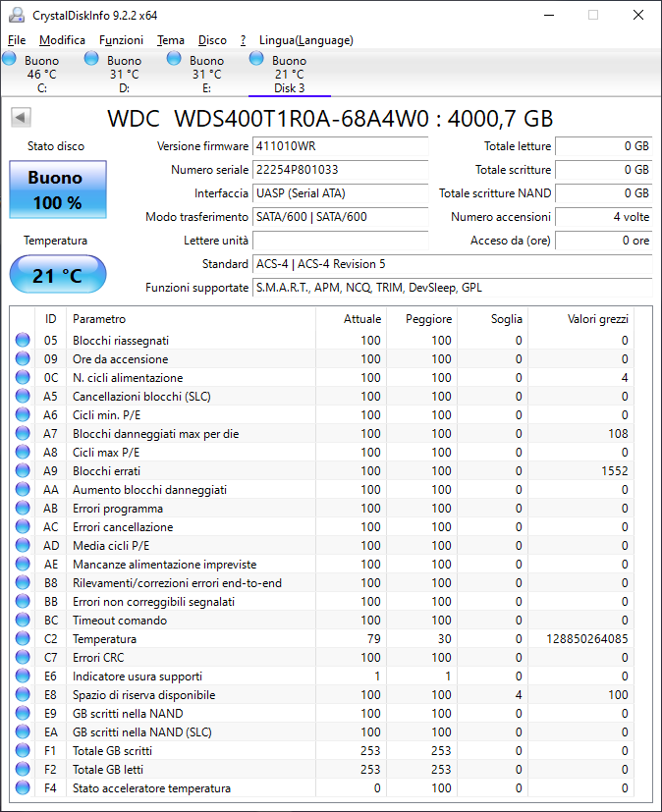Click status orb for Ore da accensione row
Image resolution: width=662 pixels, height=812 pixels.
click(x=23, y=359)
